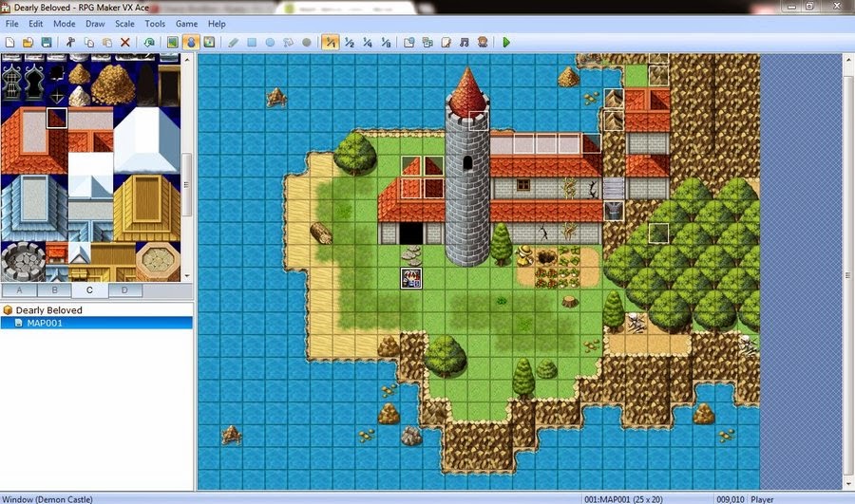855x504 pixels.
Task: Open the File menu
Action: tap(12, 24)
